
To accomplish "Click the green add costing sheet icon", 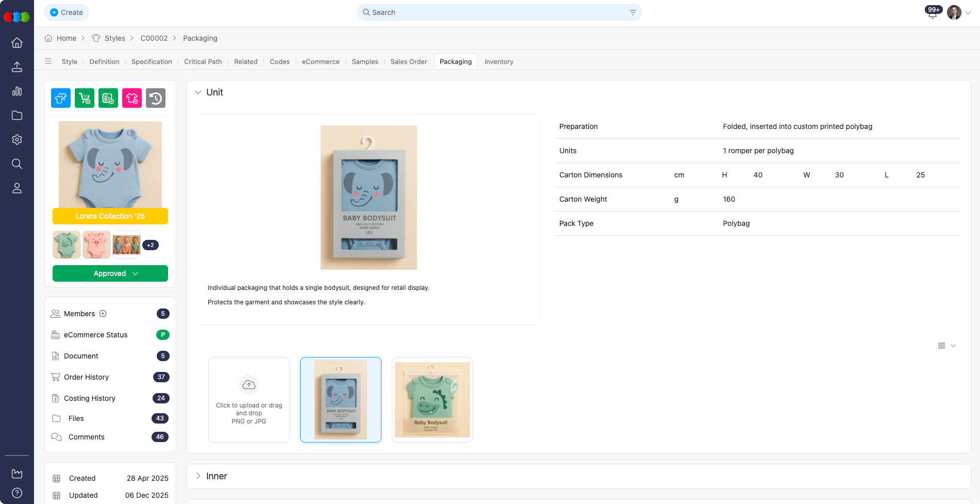I will pyautogui.click(x=108, y=98).
